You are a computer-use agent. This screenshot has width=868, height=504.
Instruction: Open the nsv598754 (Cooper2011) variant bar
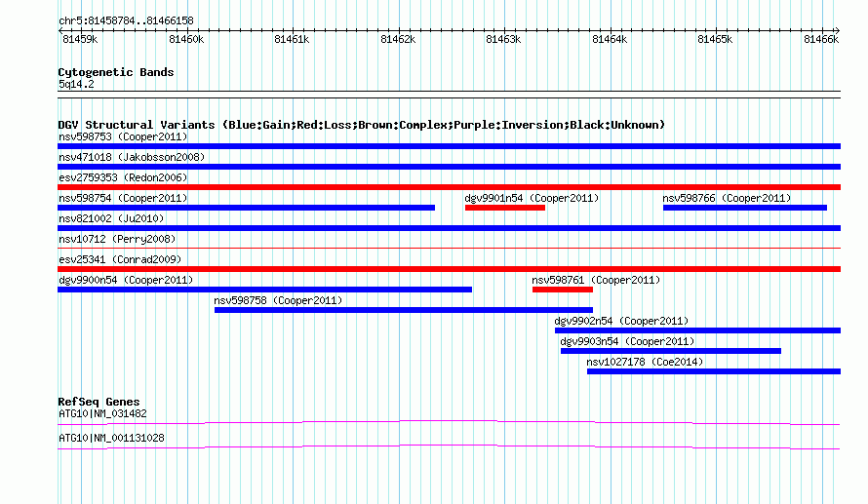click(247, 208)
